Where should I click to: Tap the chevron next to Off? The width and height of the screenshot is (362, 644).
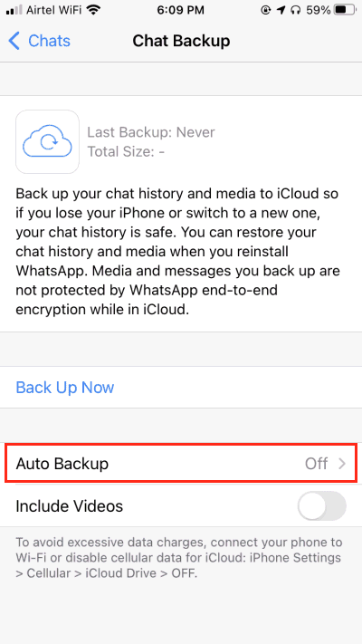342,464
